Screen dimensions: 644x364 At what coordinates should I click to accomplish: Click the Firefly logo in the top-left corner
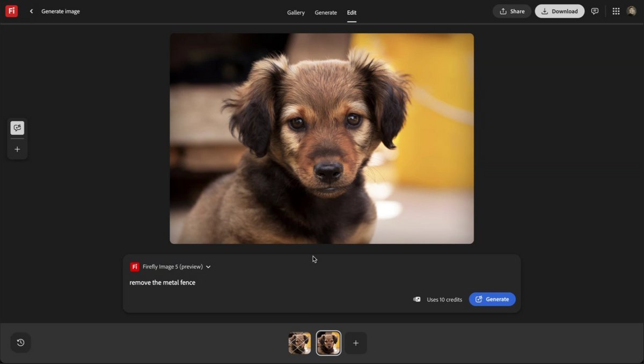(11, 11)
